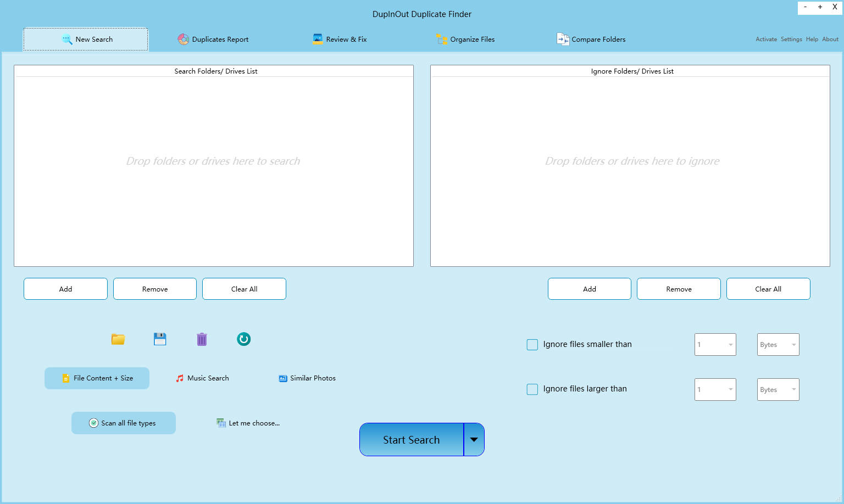Image resolution: width=844 pixels, height=504 pixels.
Task: Enable Ignore files larger than checkbox
Action: click(x=532, y=389)
